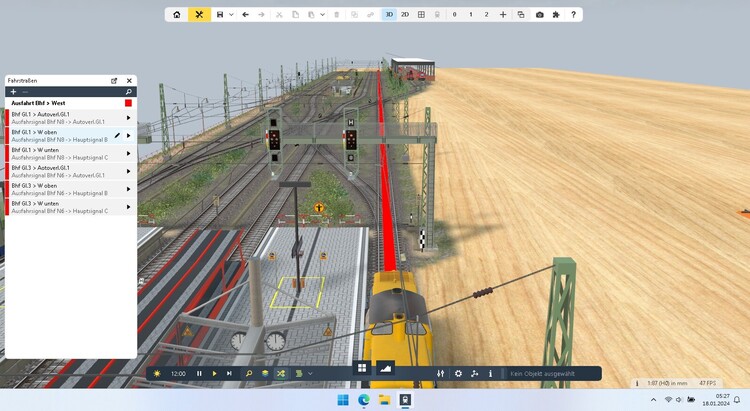
Task: Undo with the back arrow icon
Action: [x=245, y=15]
